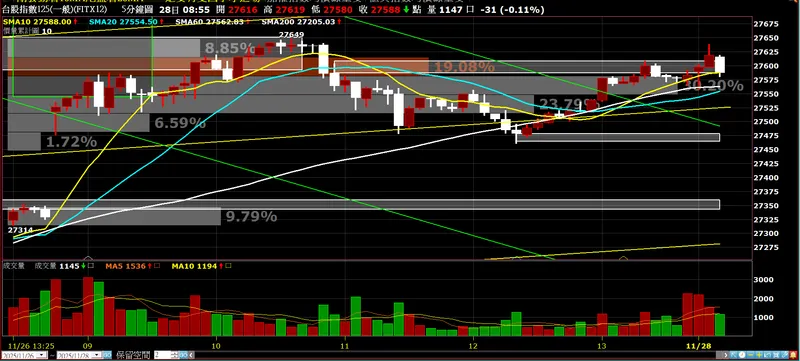The image size is (800, 361).
Task: Click the 6.59% volume profile bar
Action: (x=79, y=123)
